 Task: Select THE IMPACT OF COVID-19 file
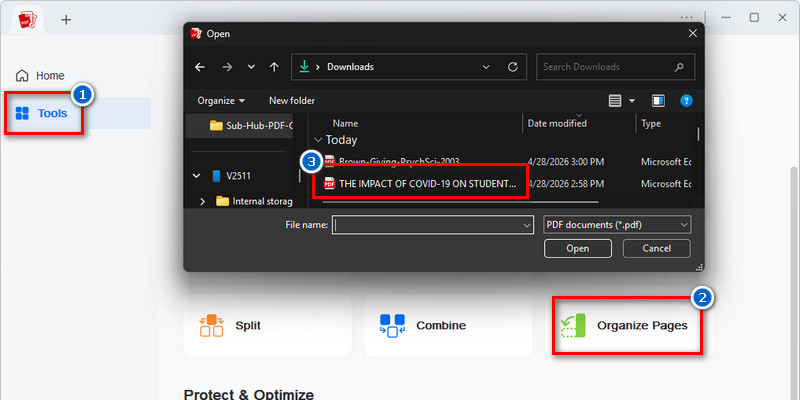pos(419,183)
